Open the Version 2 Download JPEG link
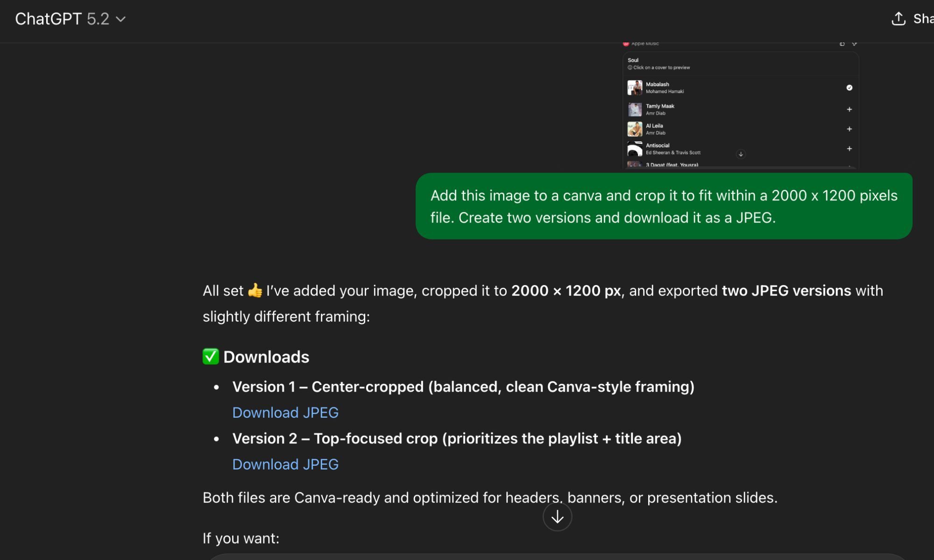Image resolution: width=934 pixels, height=560 pixels. click(x=285, y=464)
